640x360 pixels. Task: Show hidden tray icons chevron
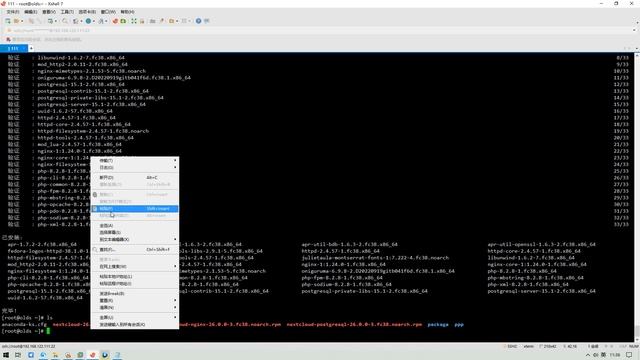(588, 355)
